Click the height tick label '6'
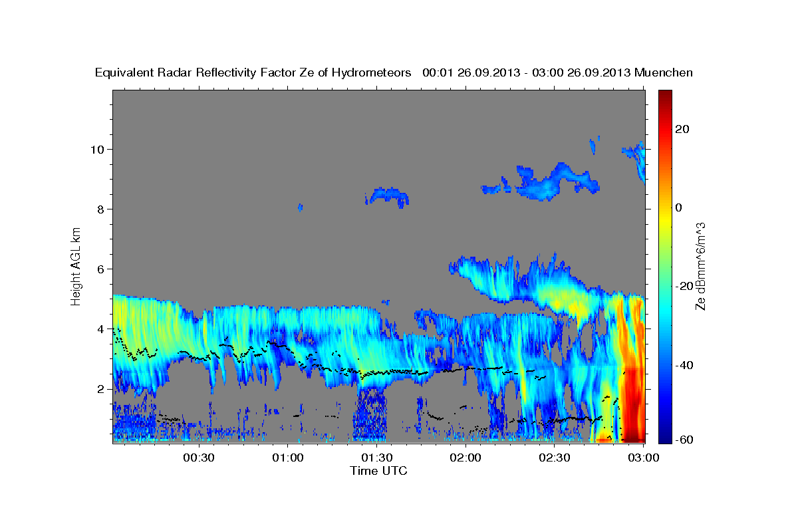Image resolution: width=798 pixels, height=532 pixels. (101, 269)
